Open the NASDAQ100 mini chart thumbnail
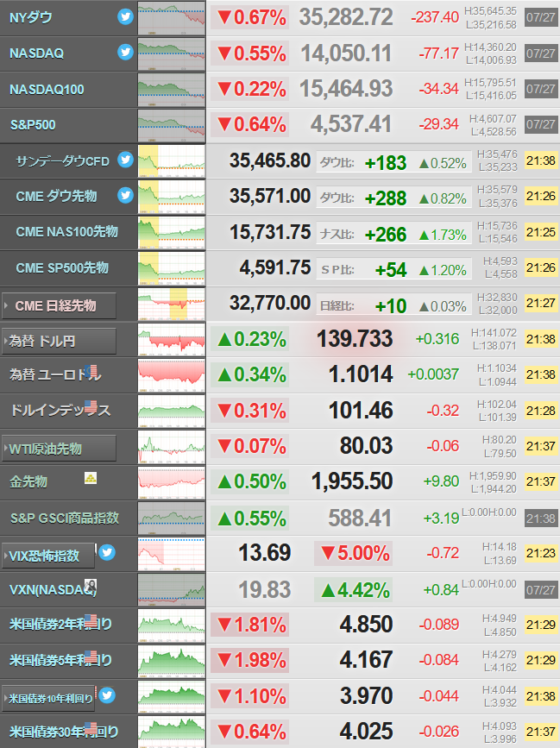This screenshot has width=560, height=748. pyautogui.click(x=172, y=89)
